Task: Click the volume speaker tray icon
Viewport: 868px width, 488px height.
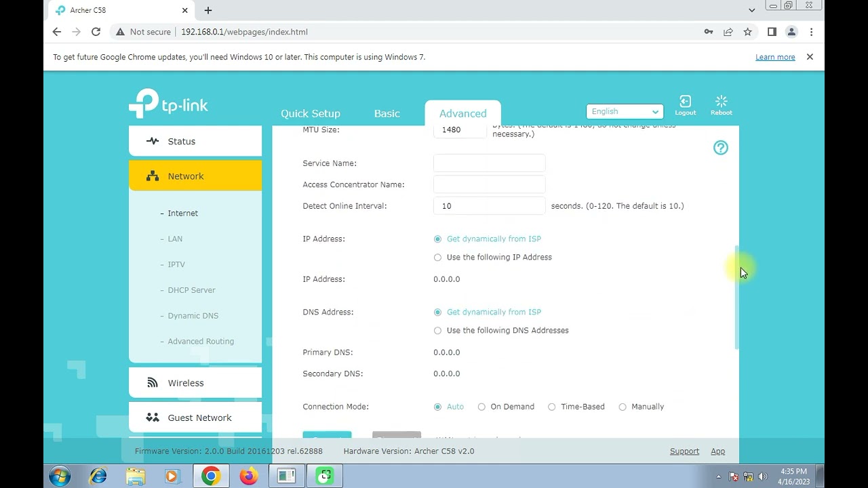Action: [763, 476]
